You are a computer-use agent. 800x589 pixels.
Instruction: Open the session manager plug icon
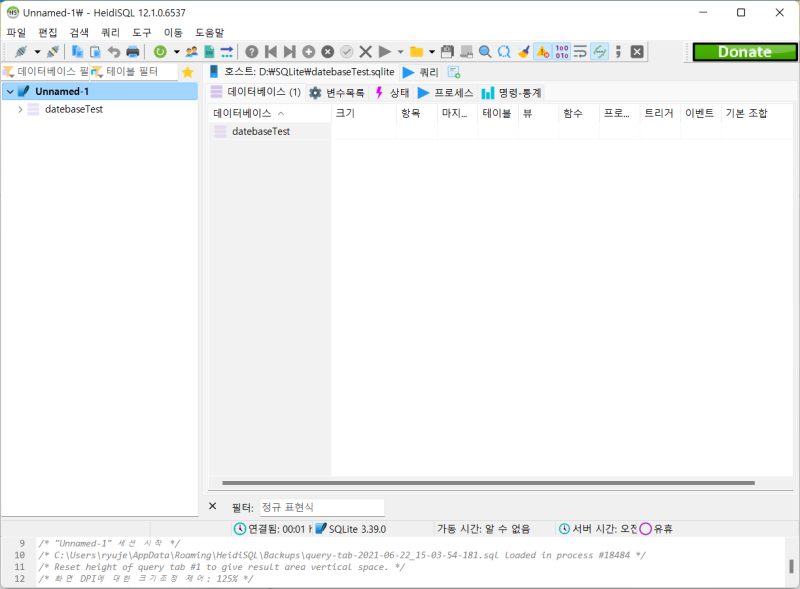21,52
